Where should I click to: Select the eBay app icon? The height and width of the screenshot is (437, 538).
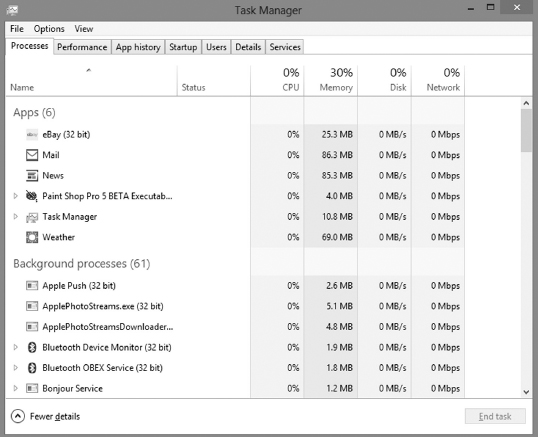(x=32, y=134)
